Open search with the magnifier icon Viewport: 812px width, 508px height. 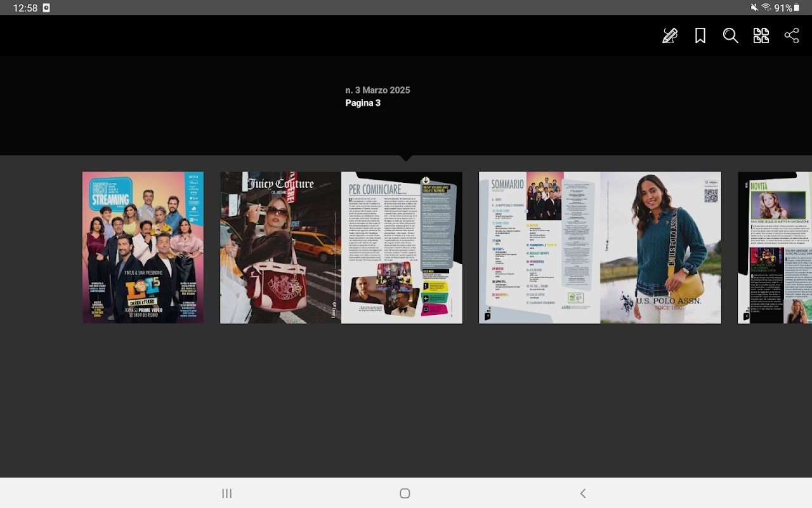tap(731, 36)
